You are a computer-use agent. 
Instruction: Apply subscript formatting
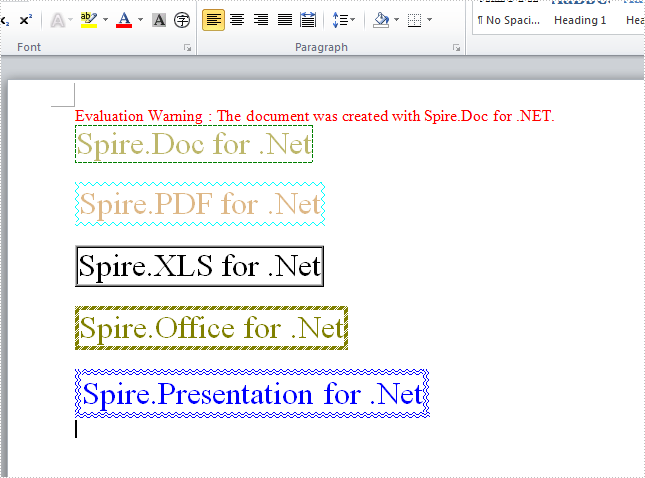tap(5, 20)
